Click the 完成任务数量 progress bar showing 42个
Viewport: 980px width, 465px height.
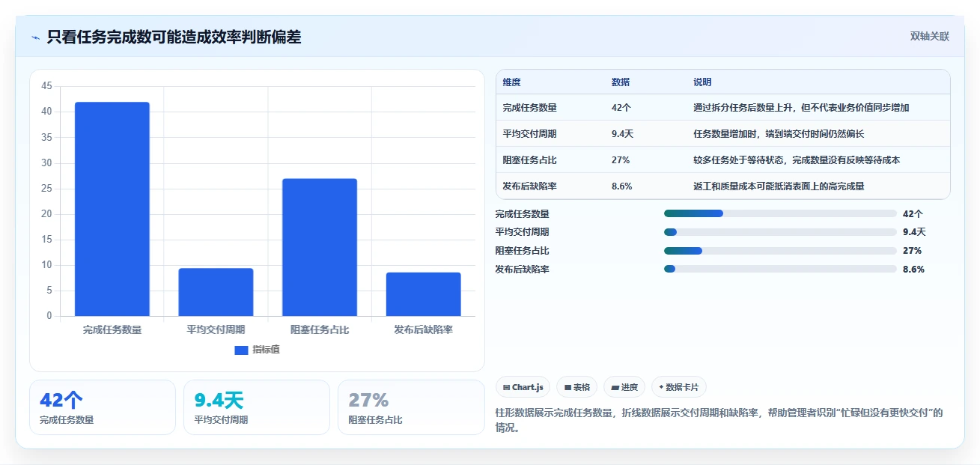(780, 213)
